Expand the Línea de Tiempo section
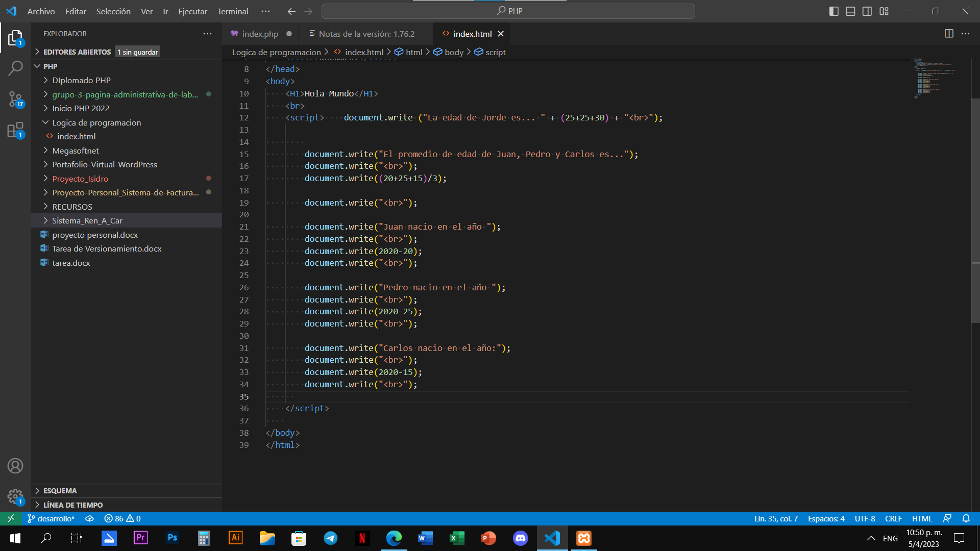980x551 pixels. point(126,505)
